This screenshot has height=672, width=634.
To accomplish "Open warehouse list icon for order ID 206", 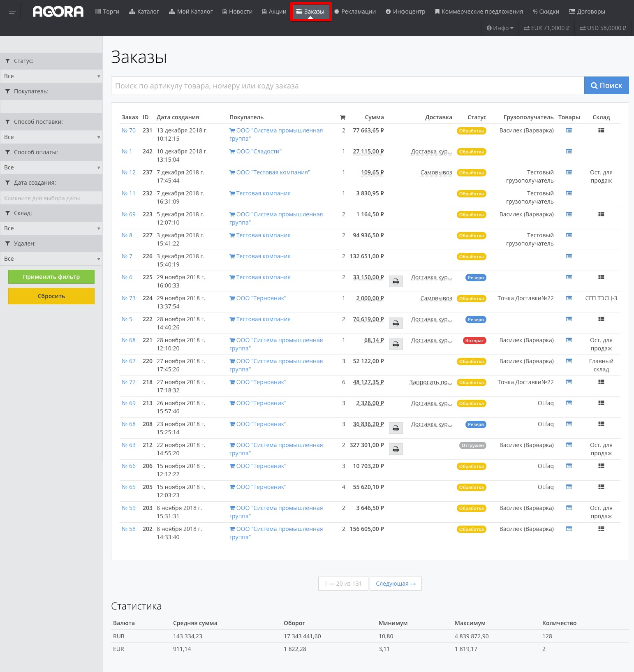I will click(x=601, y=466).
